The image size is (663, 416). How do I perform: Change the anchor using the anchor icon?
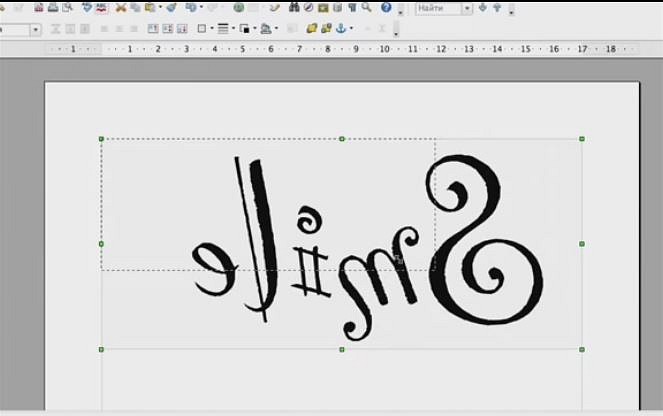pos(341,29)
